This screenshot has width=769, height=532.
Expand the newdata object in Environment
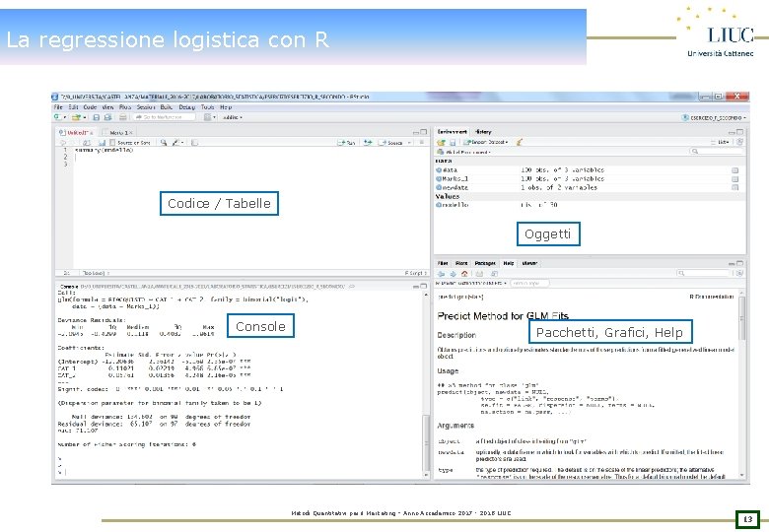(439, 187)
